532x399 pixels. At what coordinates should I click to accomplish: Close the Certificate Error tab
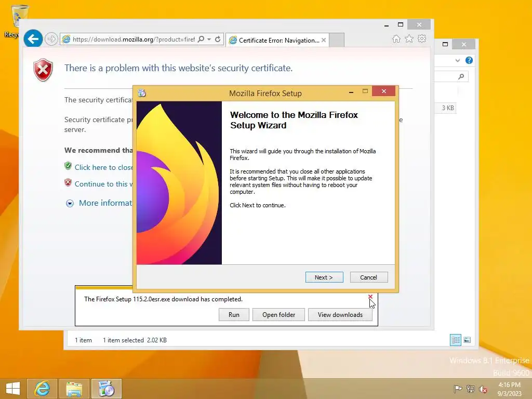(x=324, y=40)
